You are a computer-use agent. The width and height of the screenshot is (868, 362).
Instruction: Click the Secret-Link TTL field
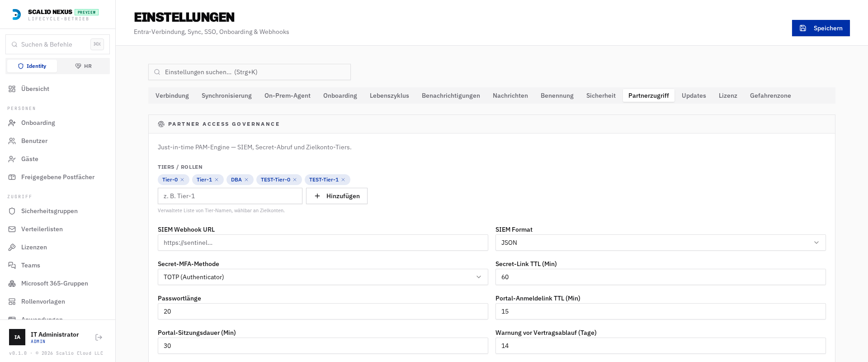[660, 277]
